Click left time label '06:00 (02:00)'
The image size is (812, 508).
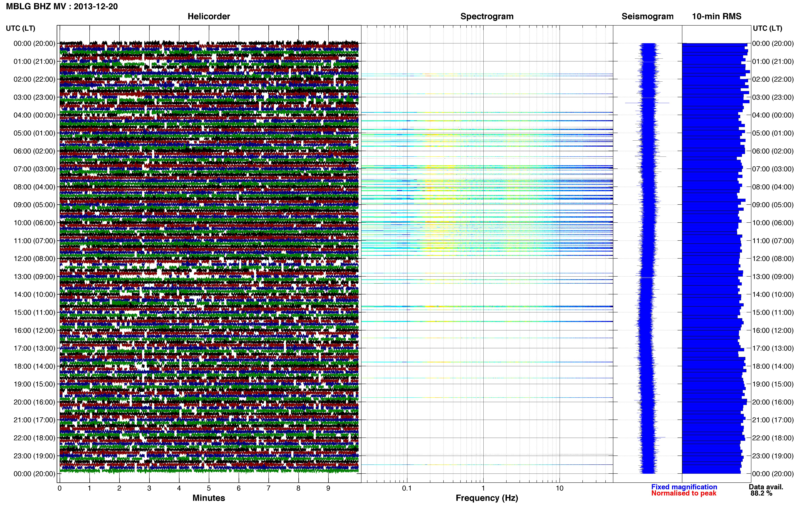point(34,151)
